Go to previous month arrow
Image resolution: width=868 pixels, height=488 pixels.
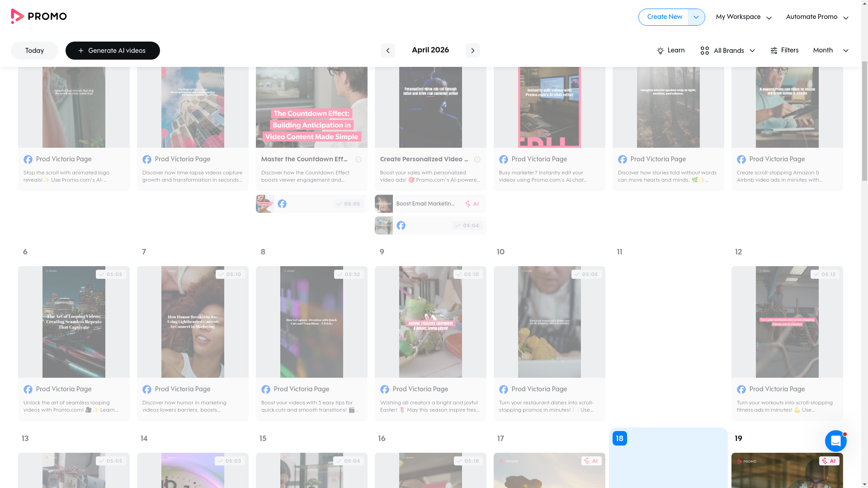point(387,51)
